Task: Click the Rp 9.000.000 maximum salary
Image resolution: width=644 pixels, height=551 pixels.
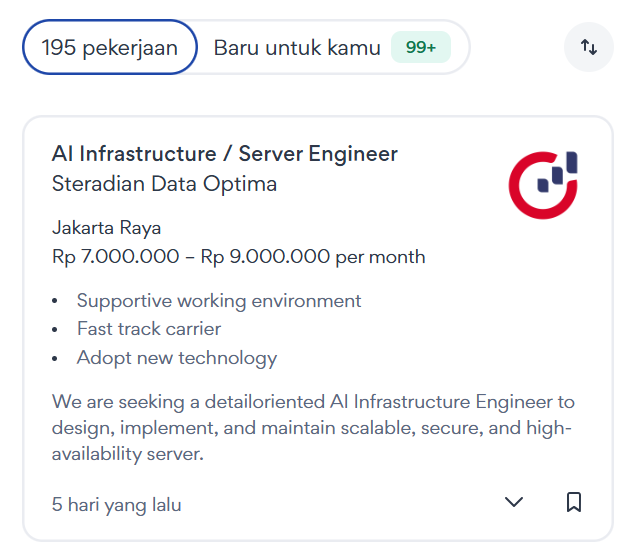Action: (265, 257)
